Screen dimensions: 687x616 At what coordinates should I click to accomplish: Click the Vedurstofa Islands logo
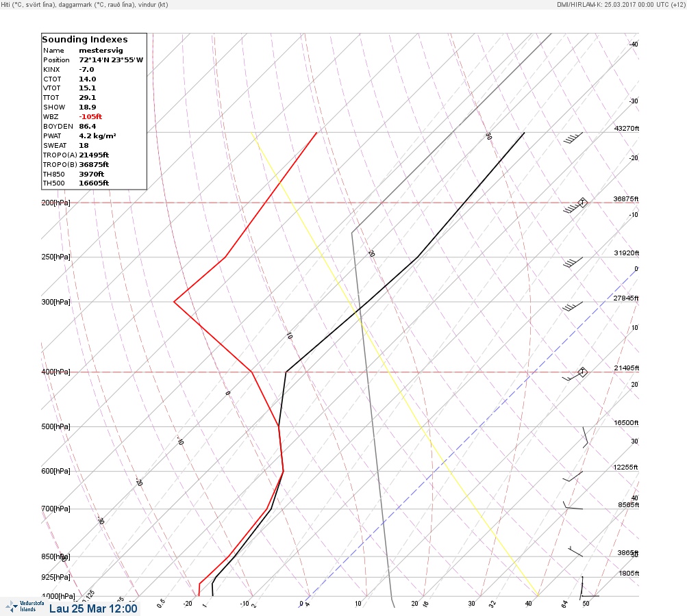coord(25,606)
